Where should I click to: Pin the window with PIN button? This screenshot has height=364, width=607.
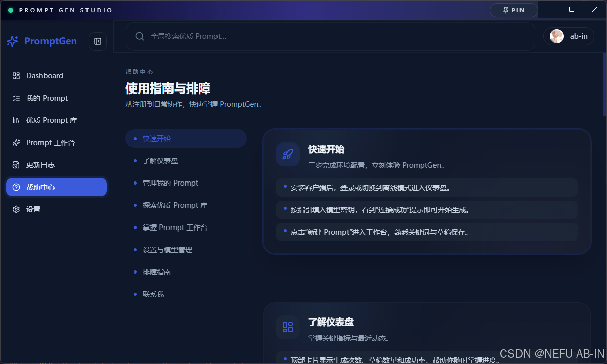click(513, 10)
